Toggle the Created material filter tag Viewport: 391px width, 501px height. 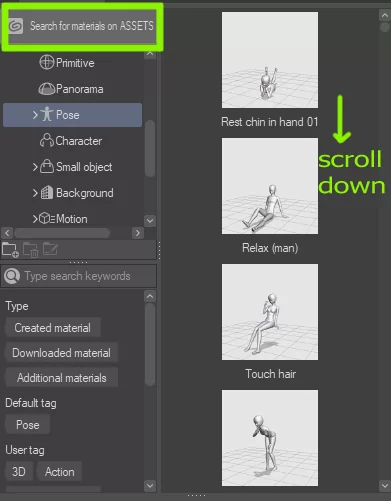point(52,328)
